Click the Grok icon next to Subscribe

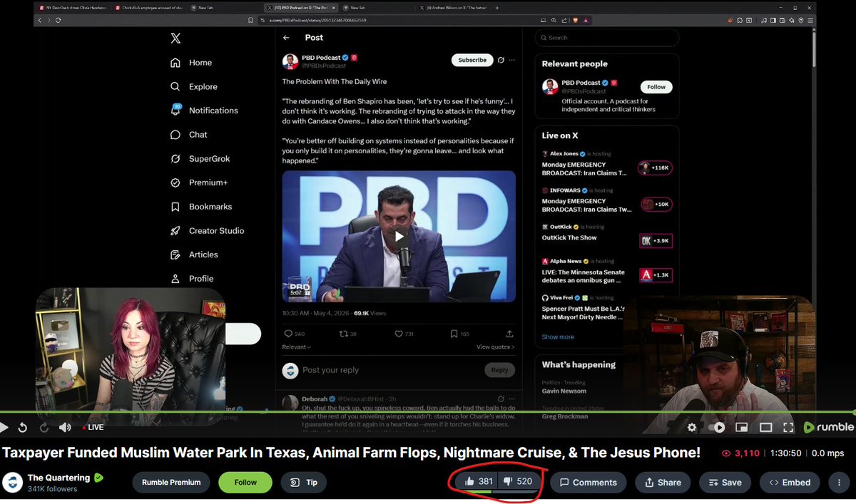pos(501,60)
